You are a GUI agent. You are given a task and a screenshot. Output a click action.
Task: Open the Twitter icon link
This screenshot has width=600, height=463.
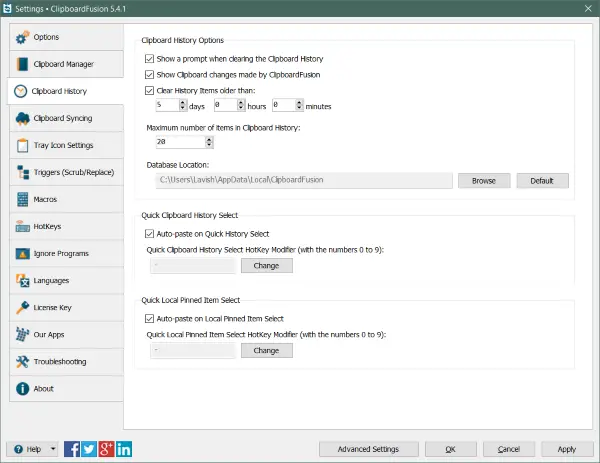coord(89,449)
